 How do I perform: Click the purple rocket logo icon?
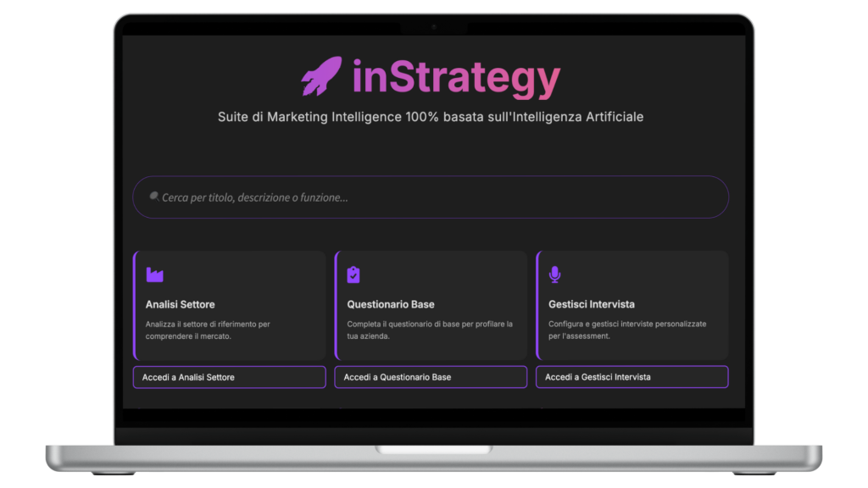coord(322,76)
